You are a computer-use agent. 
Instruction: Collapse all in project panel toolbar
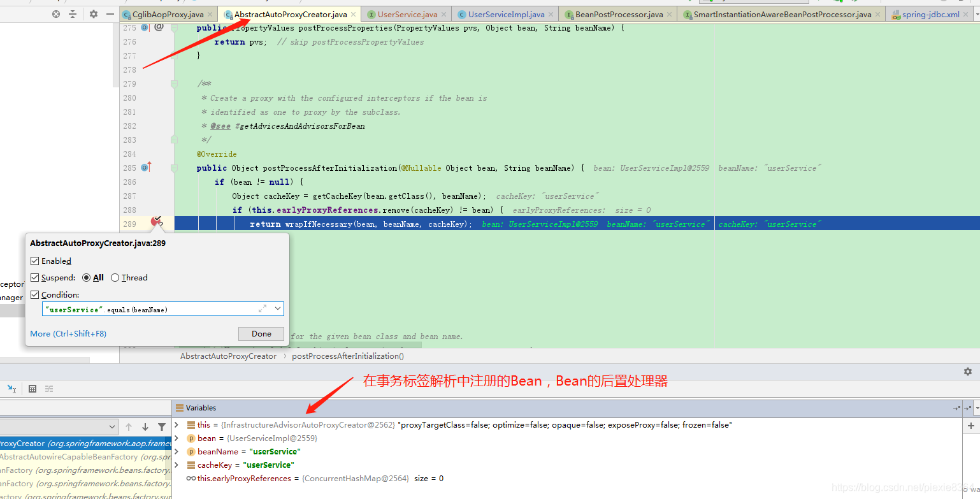73,14
